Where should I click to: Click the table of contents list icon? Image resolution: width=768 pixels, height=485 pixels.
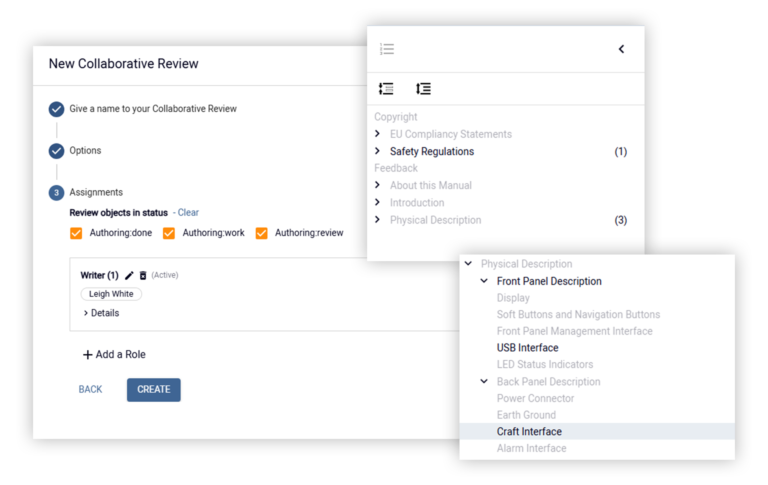click(x=387, y=49)
